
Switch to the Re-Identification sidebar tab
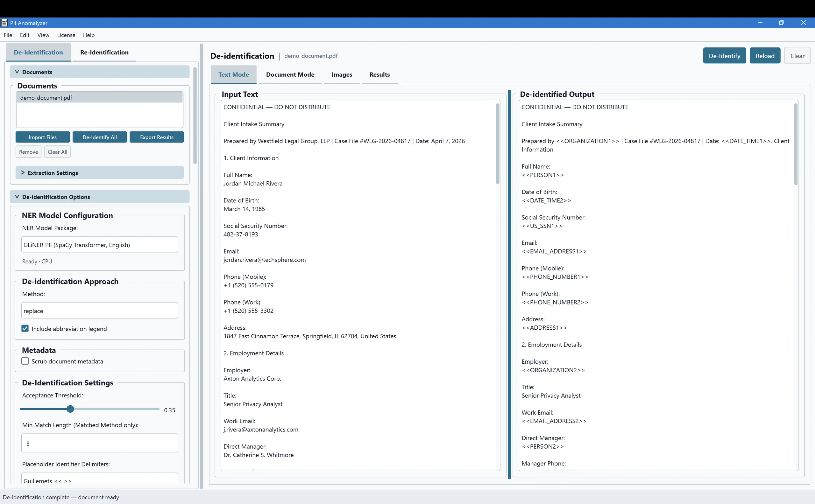[x=104, y=52]
